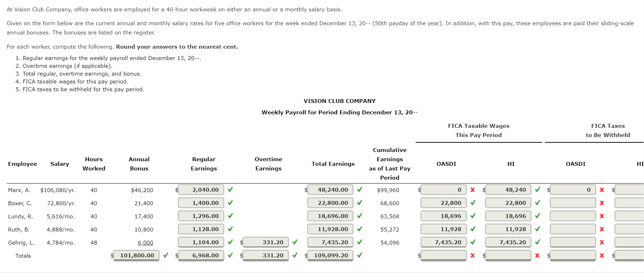Click red X beside Marx OASDI taxable wages
644x273 pixels.
[472, 190]
